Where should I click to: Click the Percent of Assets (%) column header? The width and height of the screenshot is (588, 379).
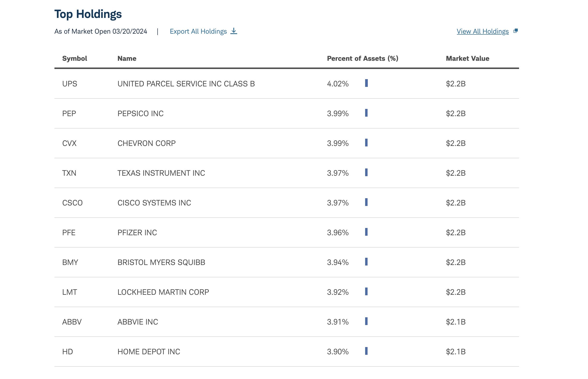click(362, 58)
